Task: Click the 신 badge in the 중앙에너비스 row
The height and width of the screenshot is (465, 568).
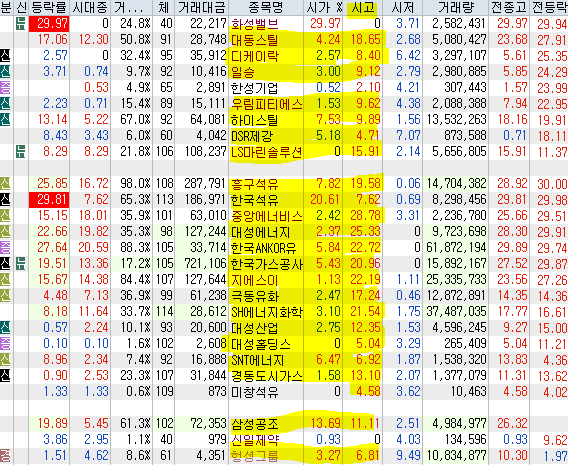Action: (x=5, y=215)
